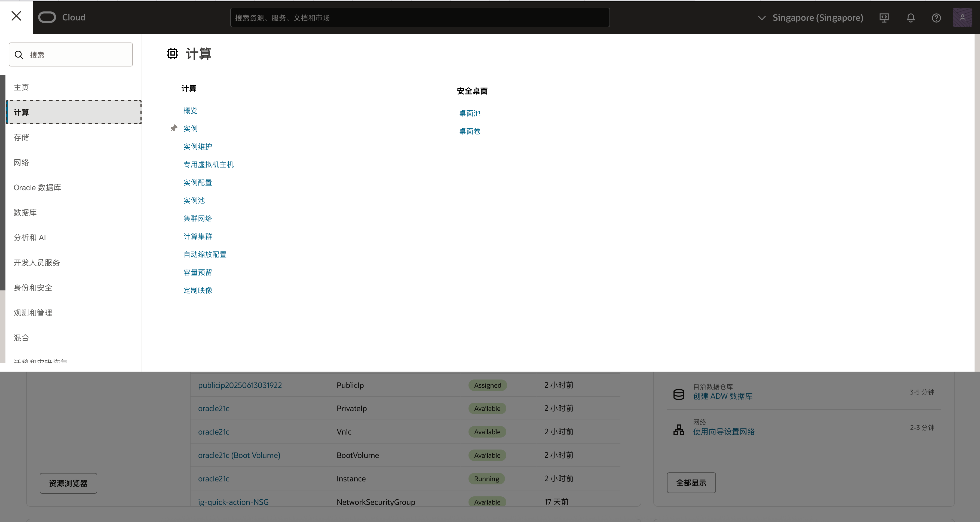The image size is (980, 522).
Task: Open the Cloud Shell developer tools icon
Action: click(884, 18)
